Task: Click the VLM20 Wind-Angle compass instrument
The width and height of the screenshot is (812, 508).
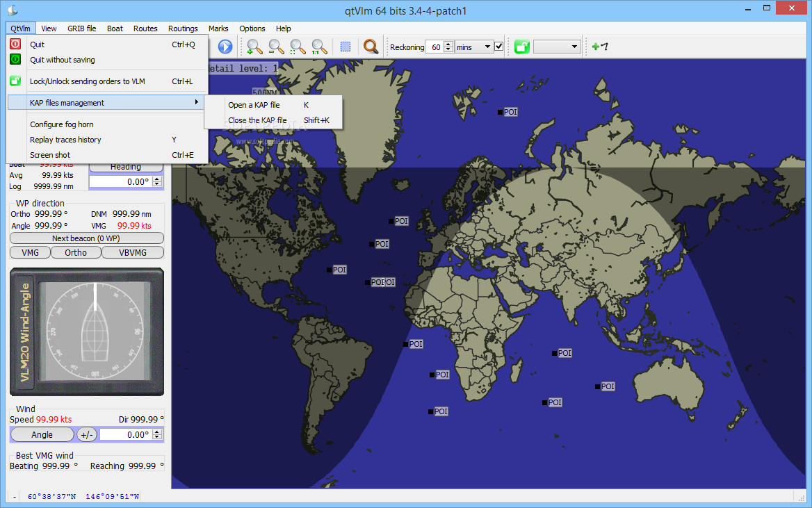Action: click(x=87, y=332)
